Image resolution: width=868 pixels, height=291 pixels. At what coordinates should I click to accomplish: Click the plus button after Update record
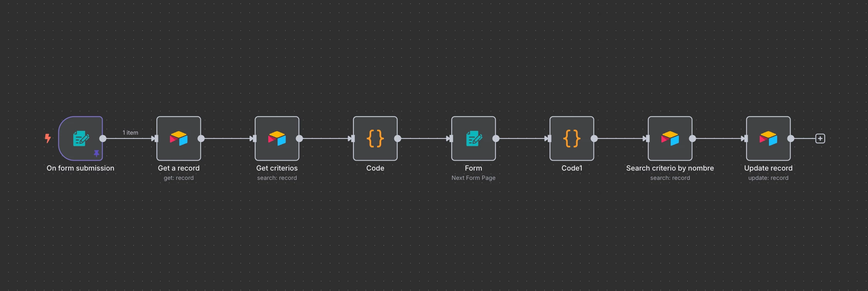coord(820,139)
